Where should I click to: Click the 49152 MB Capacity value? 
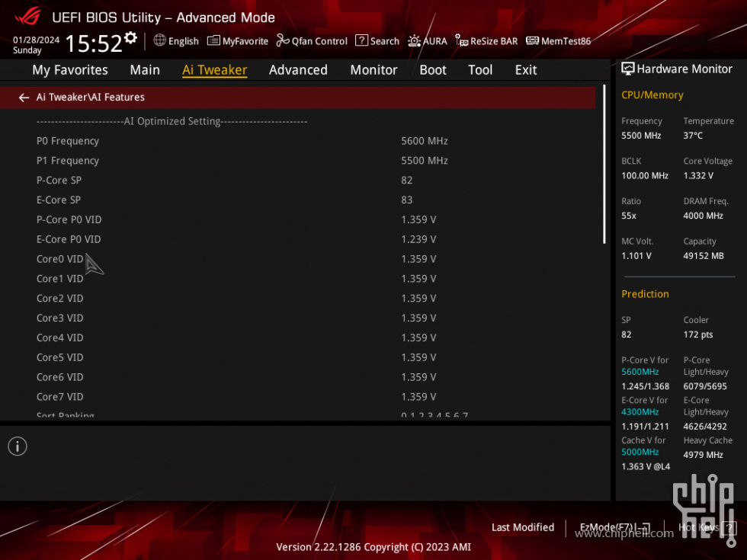coord(703,256)
